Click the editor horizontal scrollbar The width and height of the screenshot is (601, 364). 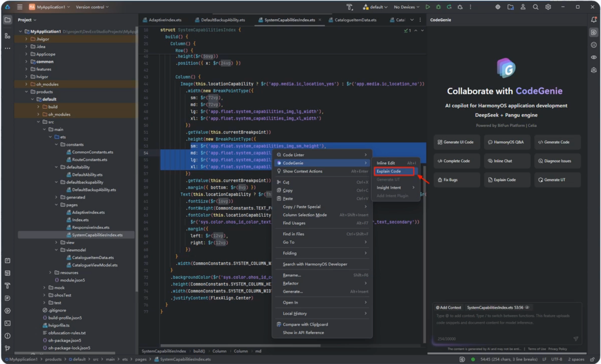tap(240, 345)
